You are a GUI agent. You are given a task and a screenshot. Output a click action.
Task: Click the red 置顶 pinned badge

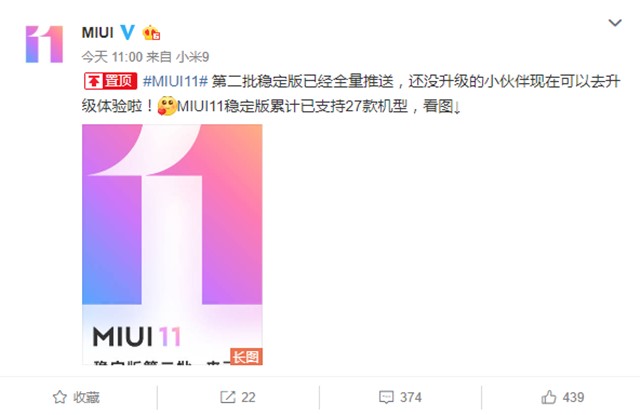coord(111,81)
